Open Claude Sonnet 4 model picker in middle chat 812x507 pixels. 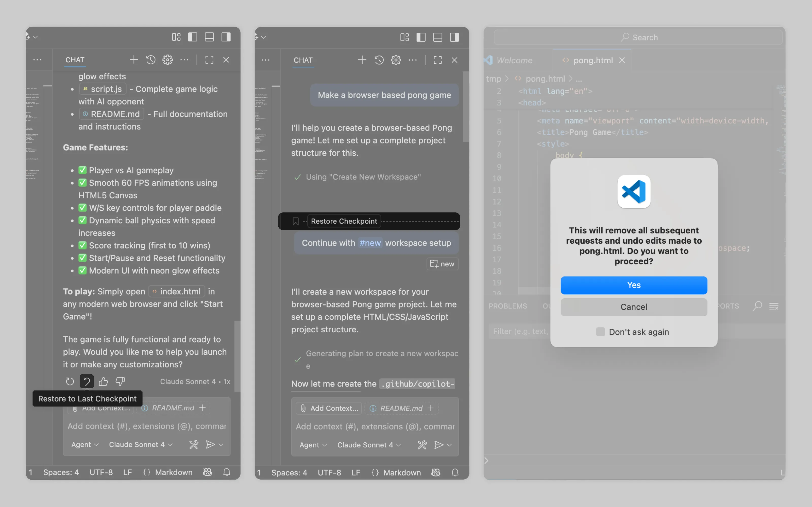pos(369,445)
